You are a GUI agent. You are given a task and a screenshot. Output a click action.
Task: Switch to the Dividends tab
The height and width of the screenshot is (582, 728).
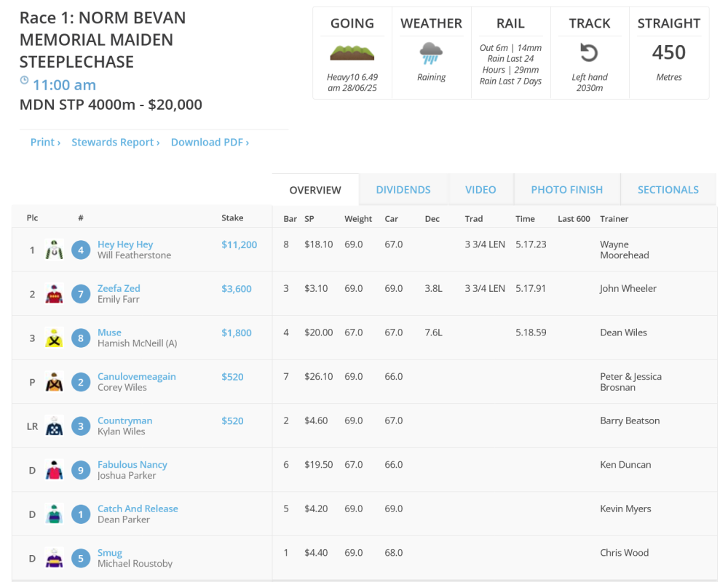[403, 188]
